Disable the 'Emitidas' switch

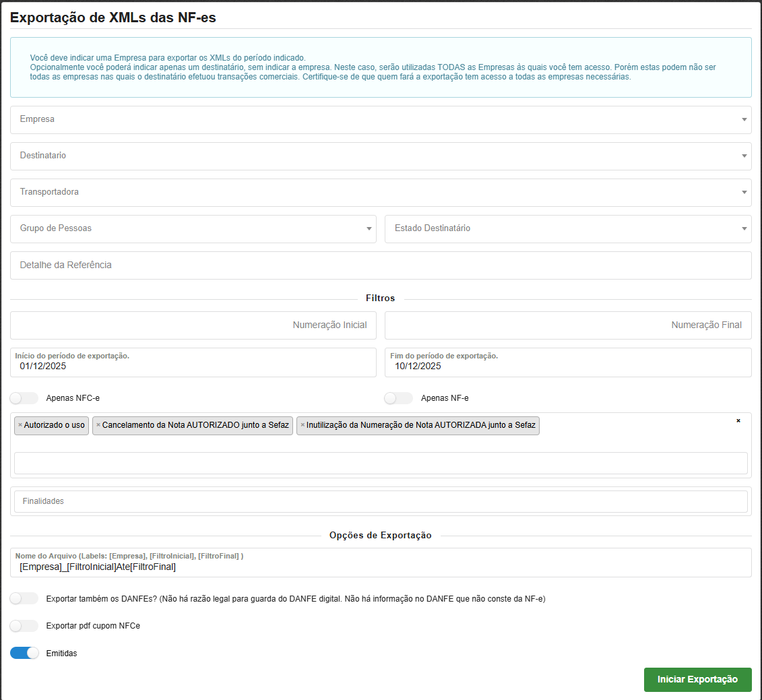tap(24, 653)
